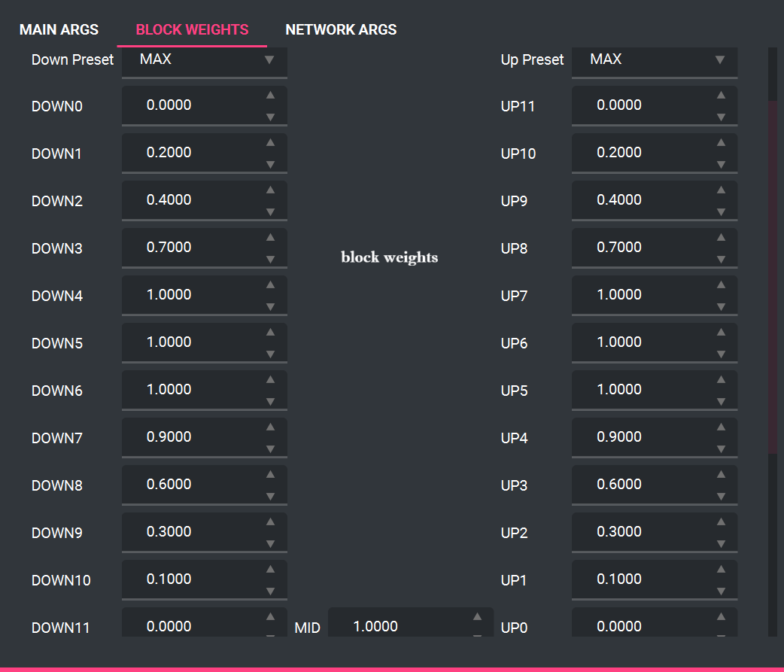Increase UP10 weight with up arrow

pos(721,142)
